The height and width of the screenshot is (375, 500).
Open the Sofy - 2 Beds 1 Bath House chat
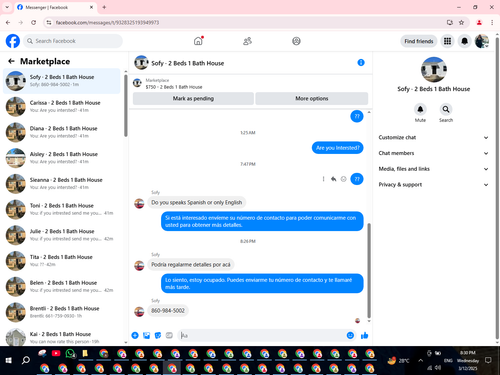(x=62, y=81)
